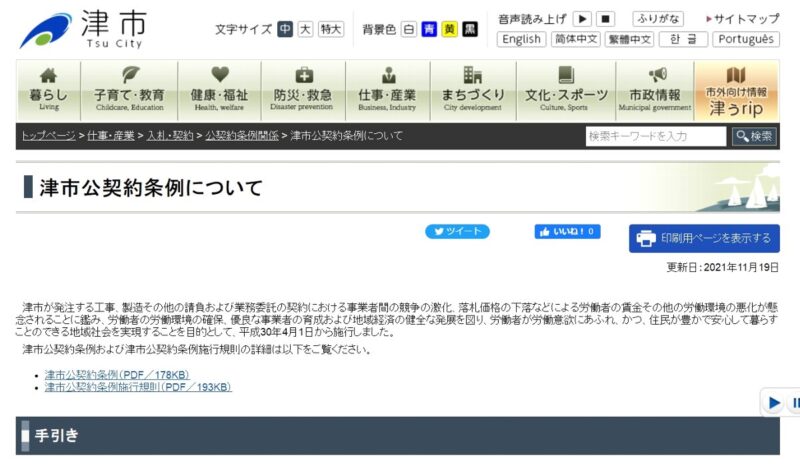Image resolution: width=800 pixels, height=470 pixels.
Task: Open the 仕事・産業 menu
Action: (x=387, y=90)
